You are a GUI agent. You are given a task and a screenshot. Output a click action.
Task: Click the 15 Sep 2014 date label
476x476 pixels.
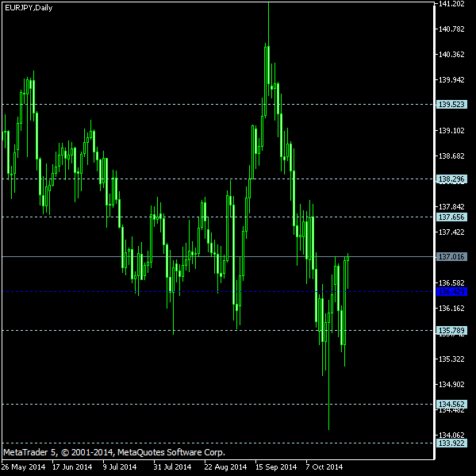[x=276, y=467]
